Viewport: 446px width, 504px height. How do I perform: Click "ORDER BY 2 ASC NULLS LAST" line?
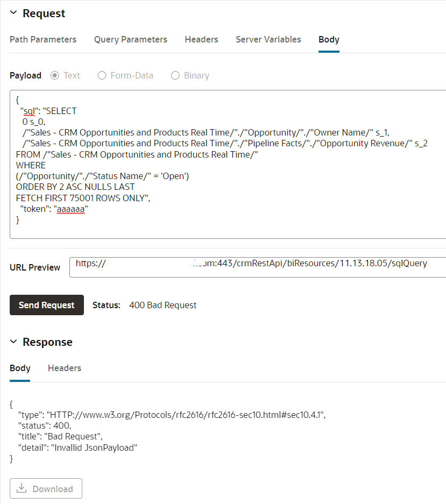tap(75, 187)
